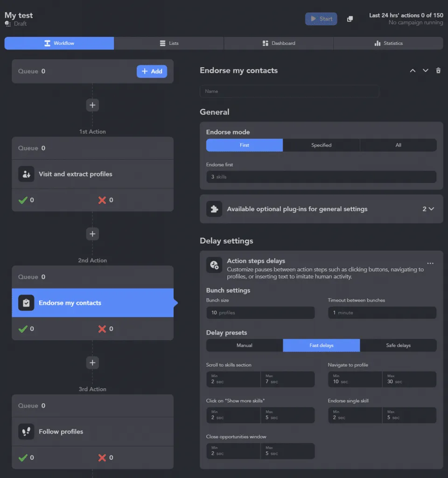Image resolution: width=448 pixels, height=478 pixels.
Task: Switch to the Lists tab
Action: click(169, 43)
